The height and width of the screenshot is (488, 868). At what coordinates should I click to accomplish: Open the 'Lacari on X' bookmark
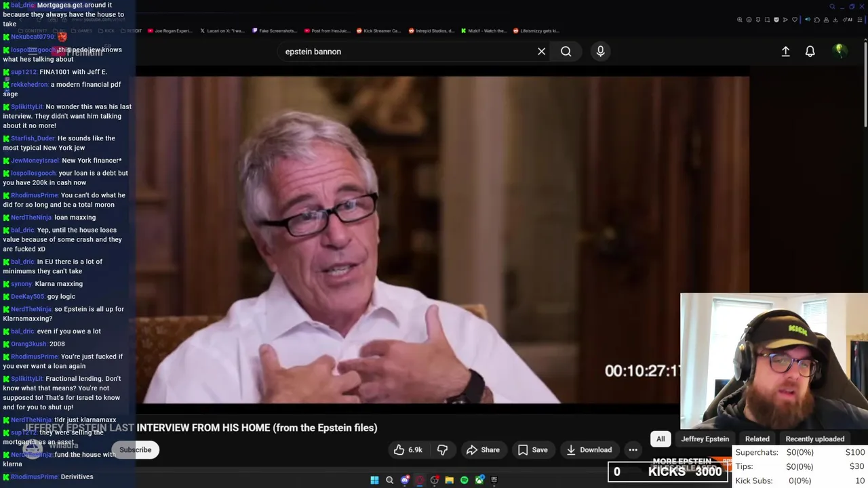pyautogui.click(x=222, y=30)
